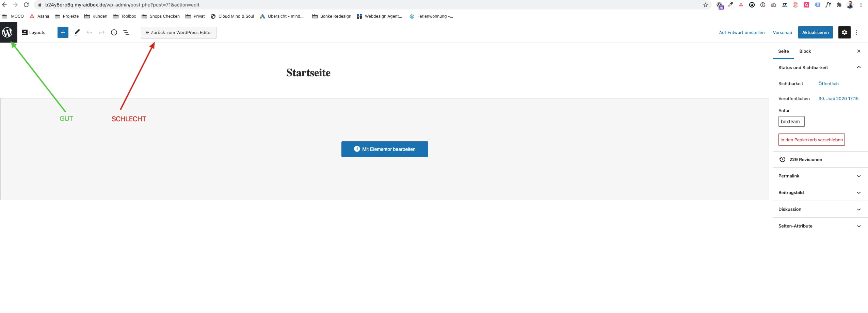Select the pencil edit tool
This screenshot has width=868, height=313.
pyautogui.click(x=77, y=32)
